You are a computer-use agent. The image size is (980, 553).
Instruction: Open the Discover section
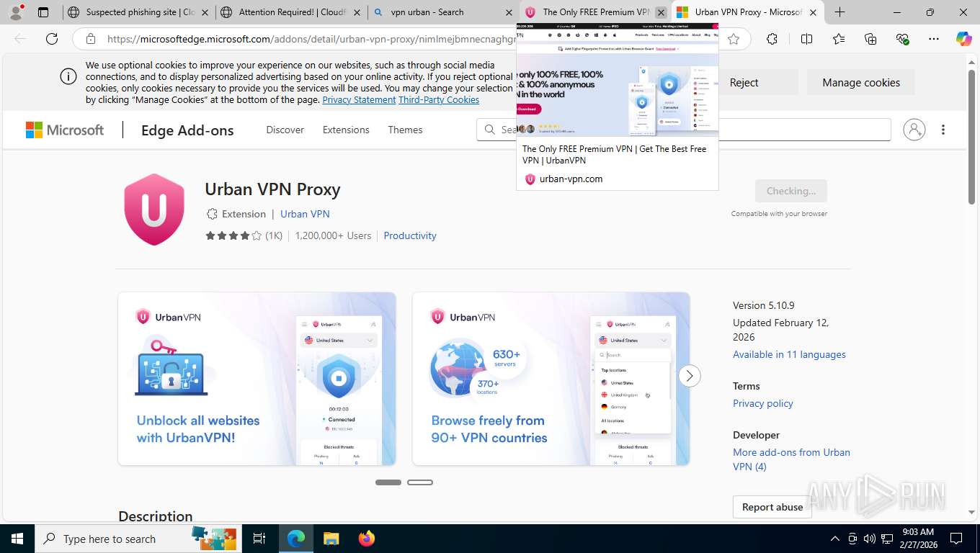(285, 130)
